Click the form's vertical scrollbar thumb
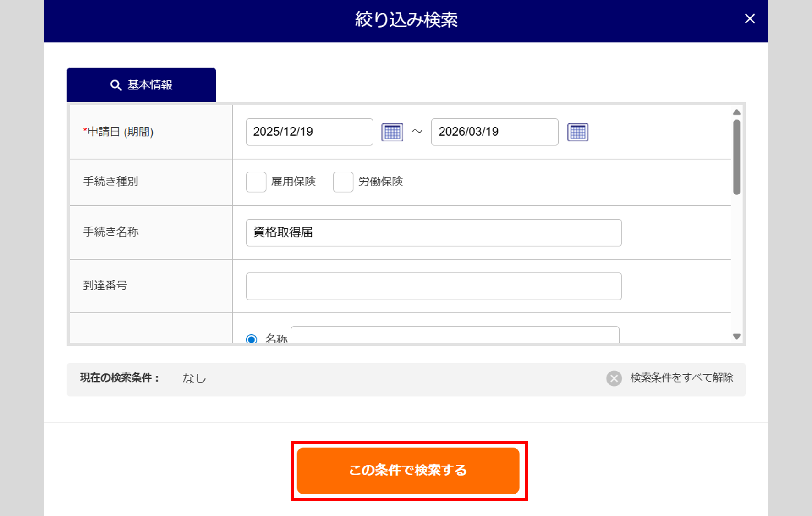 pos(736,157)
